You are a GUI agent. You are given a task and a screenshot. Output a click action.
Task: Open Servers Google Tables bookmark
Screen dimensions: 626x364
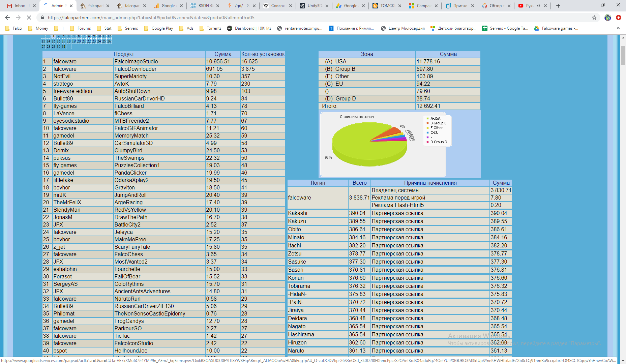point(505,28)
